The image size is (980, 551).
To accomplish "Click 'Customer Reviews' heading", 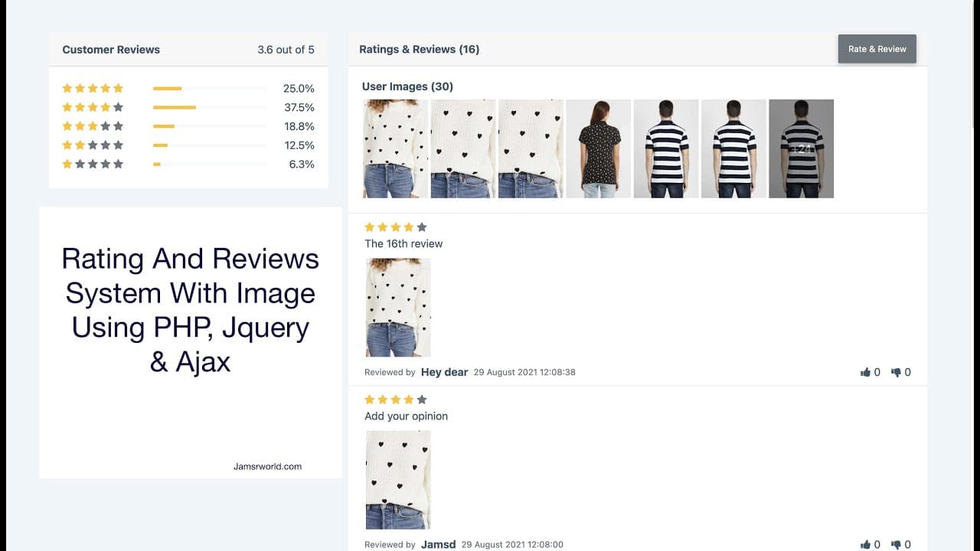I will [x=111, y=50].
